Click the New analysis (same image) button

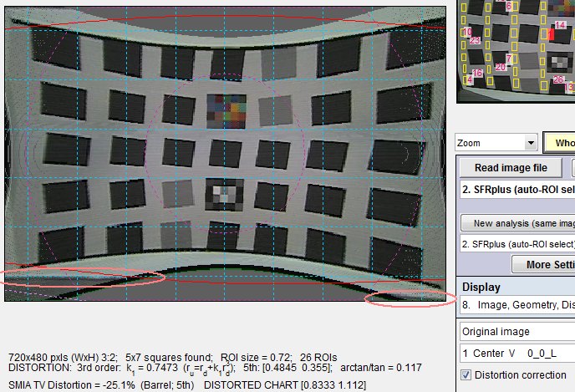tap(518, 223)
